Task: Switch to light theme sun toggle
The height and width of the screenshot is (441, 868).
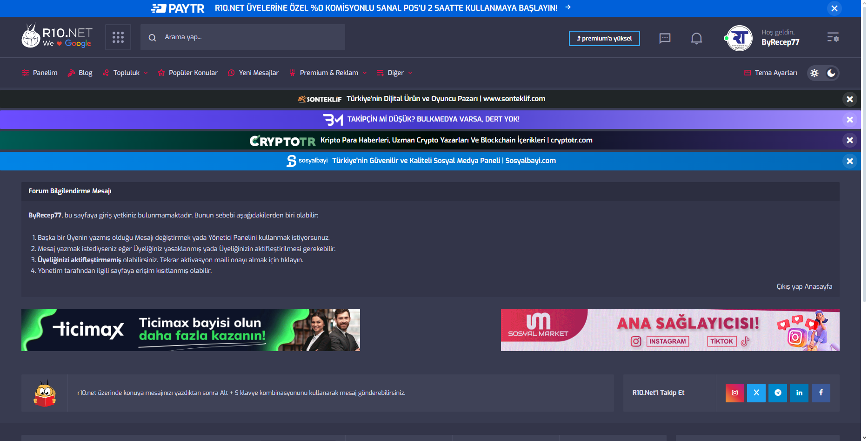Action: click(815, 73)
